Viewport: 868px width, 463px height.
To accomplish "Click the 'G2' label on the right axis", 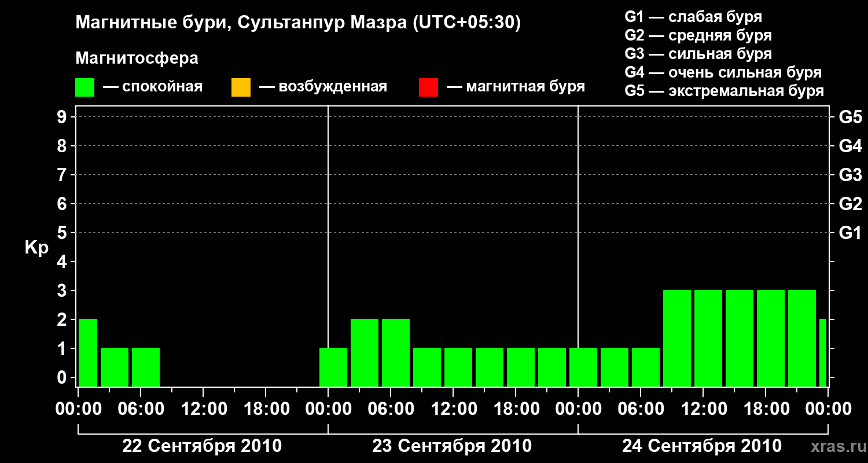I will 850,204.
